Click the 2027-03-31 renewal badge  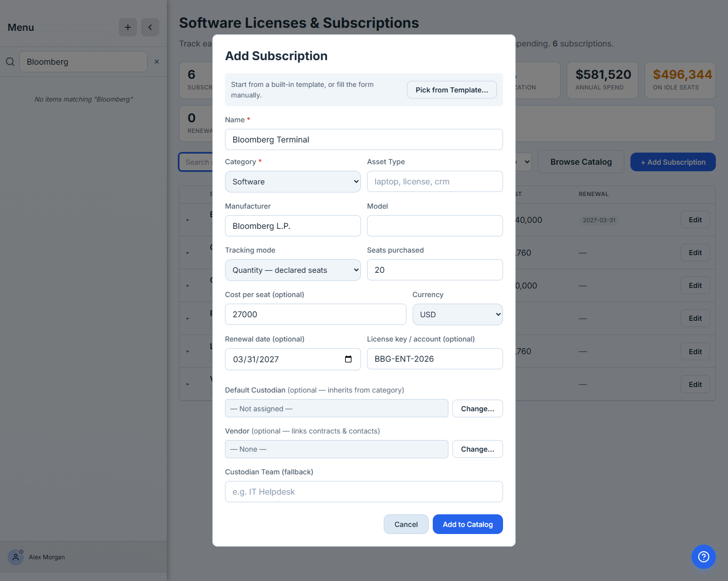click(x=599, y=220)
